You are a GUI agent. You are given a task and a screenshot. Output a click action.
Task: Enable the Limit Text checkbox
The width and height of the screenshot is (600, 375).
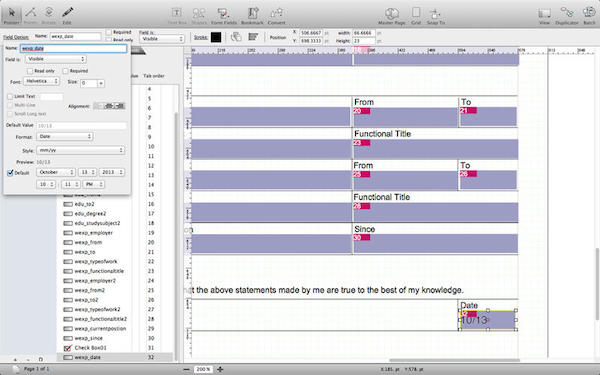point(10,96)
